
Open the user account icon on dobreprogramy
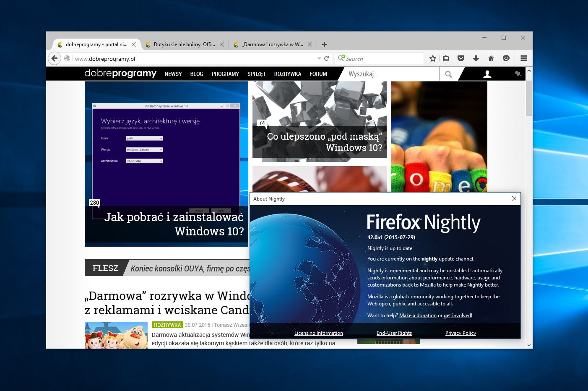[487, 74]
